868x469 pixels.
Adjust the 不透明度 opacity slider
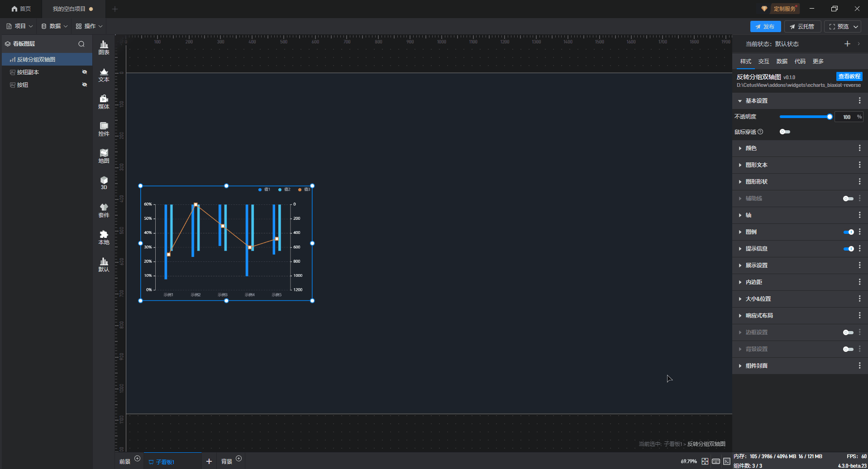click(805, 117)
